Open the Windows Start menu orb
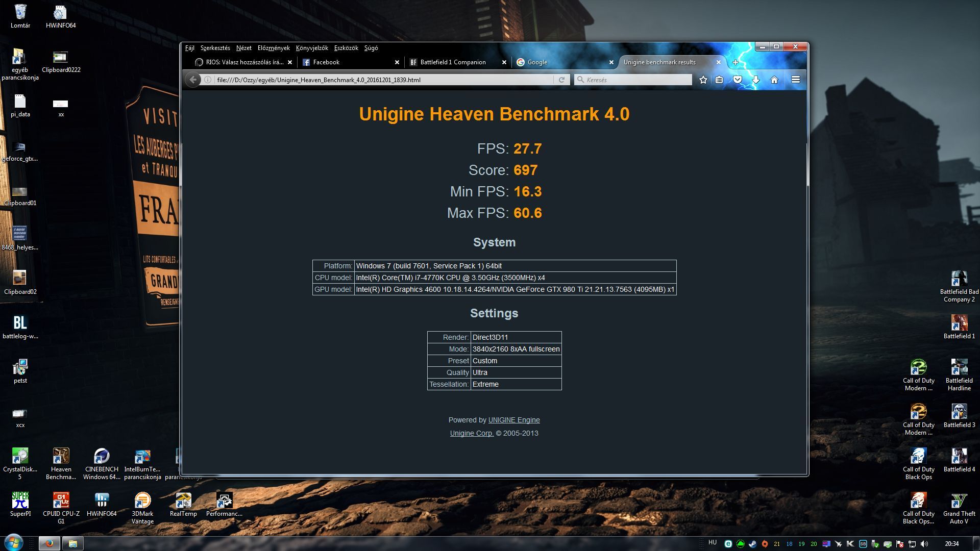This screenshot has height=551, width=980. pyautogui.click(x=14, y=543)
